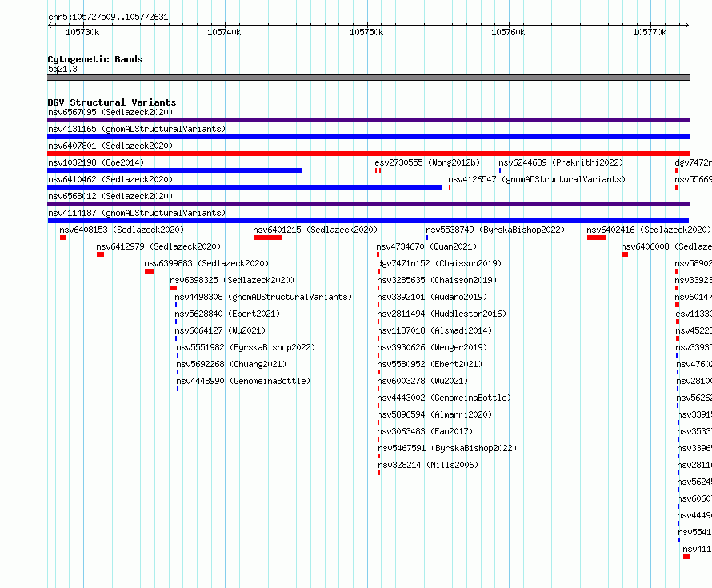The width and height of the screenshot is (712, 588).
Task: Select nsv5896594 (Almarri2020) label
Action: pyautogui.click(x=434, y=414)
